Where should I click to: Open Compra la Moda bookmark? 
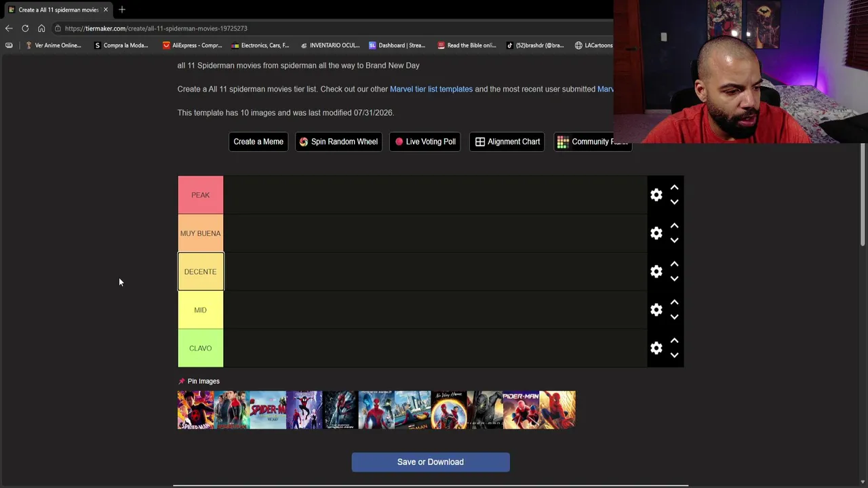(x=121, y=45)
